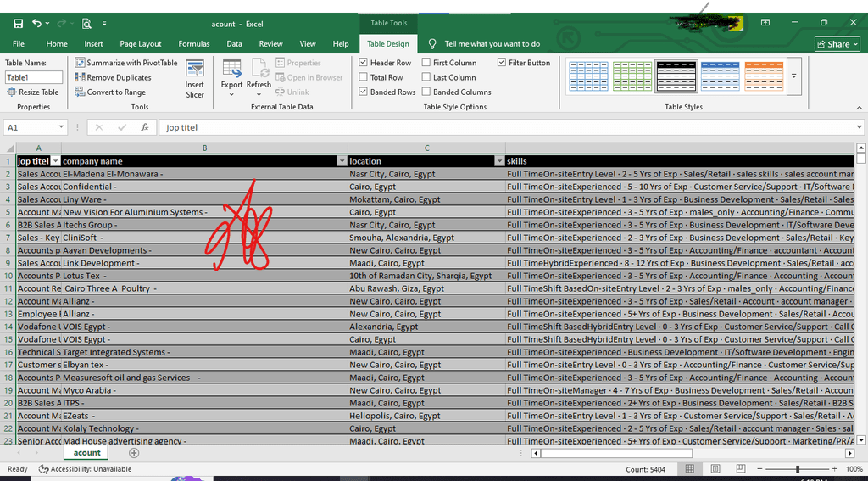Click Insert Slicer
This screenshot has width=868, height=481.
tap(195, 79)
